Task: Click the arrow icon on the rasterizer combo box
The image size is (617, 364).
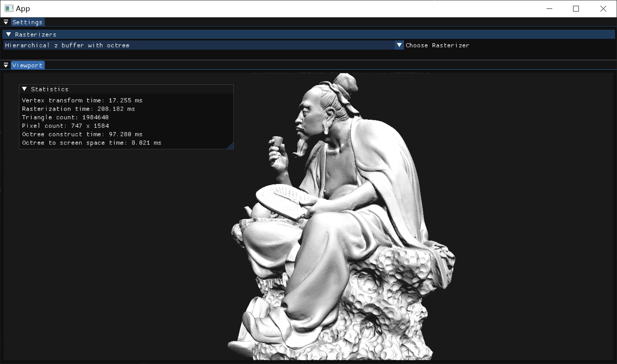Action: coord(399,45)
